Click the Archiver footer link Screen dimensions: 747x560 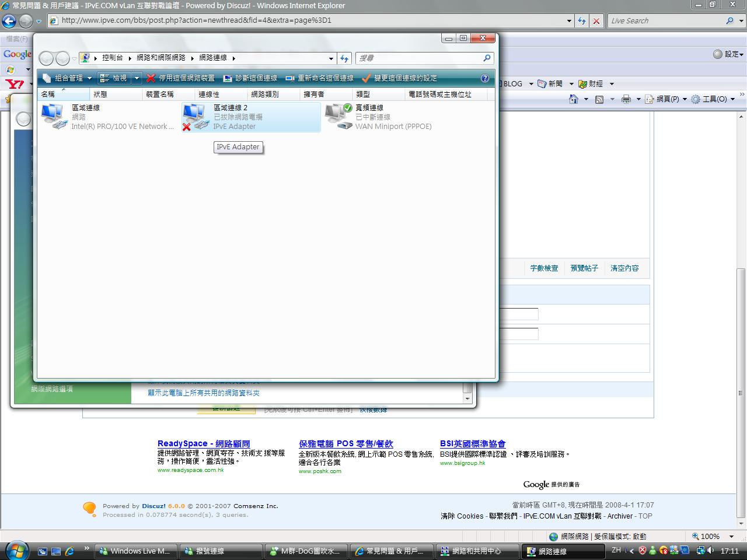620,516
